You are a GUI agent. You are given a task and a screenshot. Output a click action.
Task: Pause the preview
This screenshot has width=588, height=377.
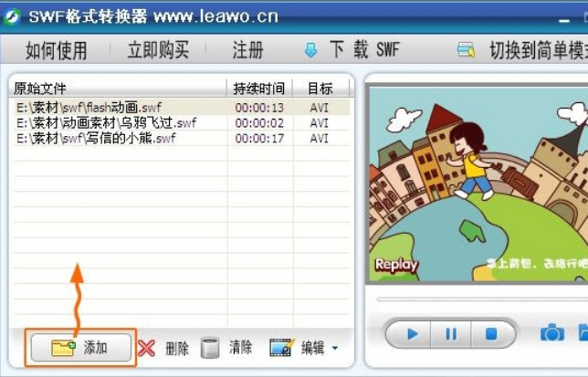coord(451,333)
